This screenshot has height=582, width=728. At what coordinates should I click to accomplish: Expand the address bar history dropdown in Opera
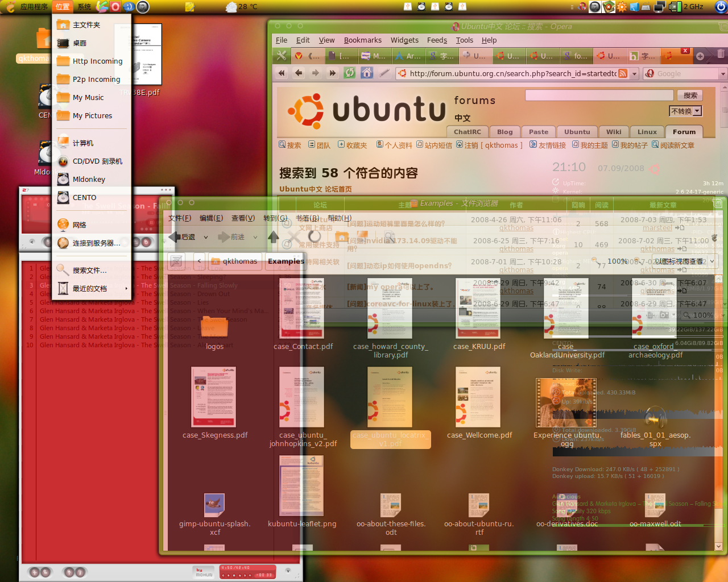click(x=635, y=74)
